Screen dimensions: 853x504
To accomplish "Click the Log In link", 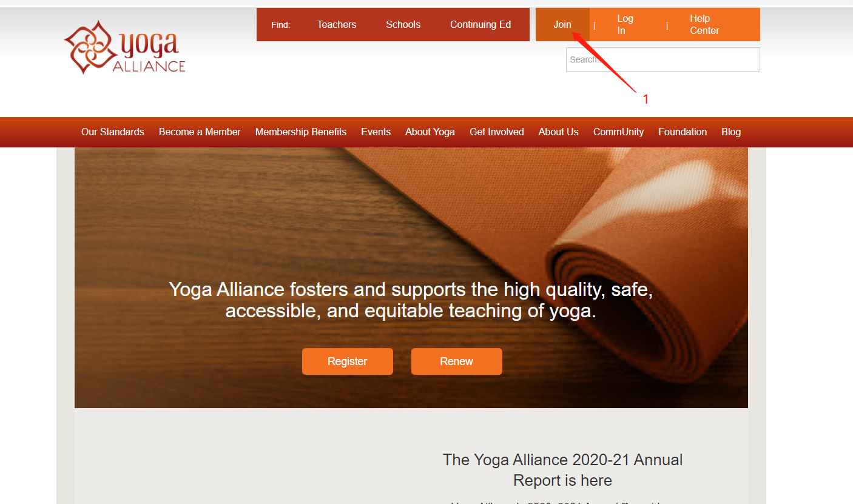I will coord(625,25).
